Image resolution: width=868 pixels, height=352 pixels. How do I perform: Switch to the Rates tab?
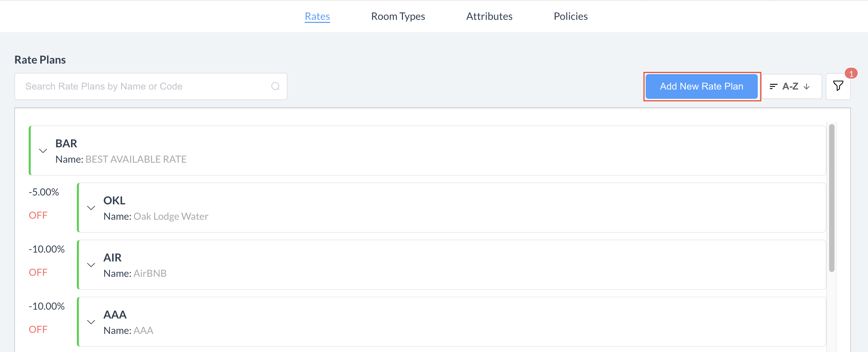click(x=317, y=16)
